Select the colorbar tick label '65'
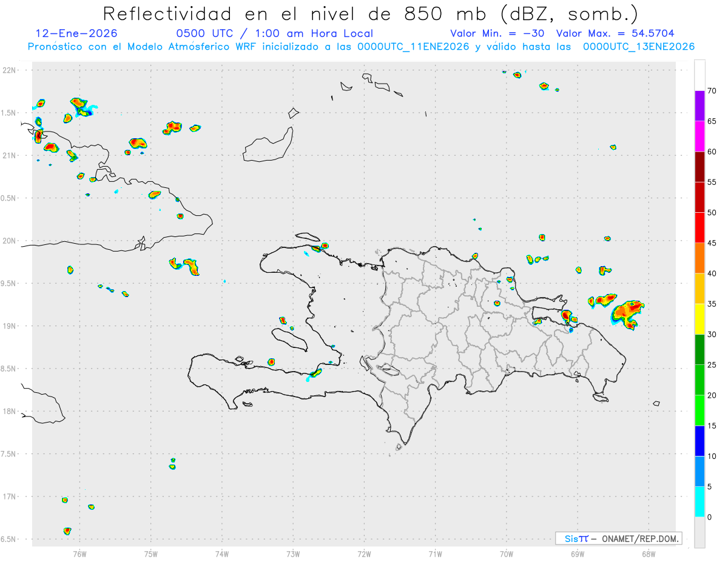The image size is (728, 562). [x=712, y=121]
